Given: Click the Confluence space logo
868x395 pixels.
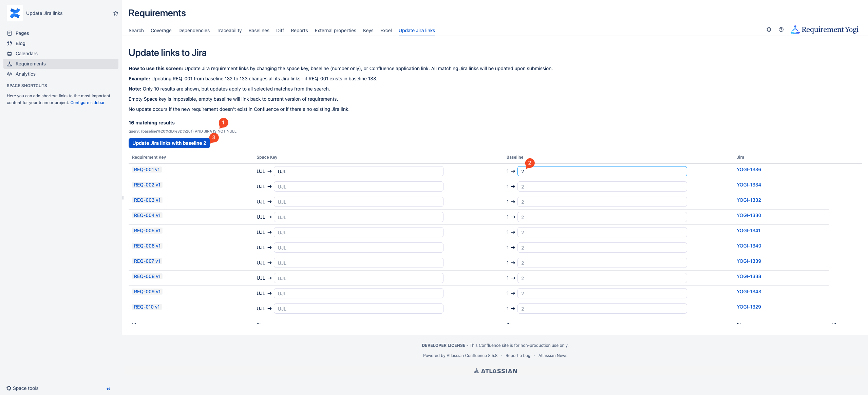Looking at the screenshot, I should tap(15, 13).
